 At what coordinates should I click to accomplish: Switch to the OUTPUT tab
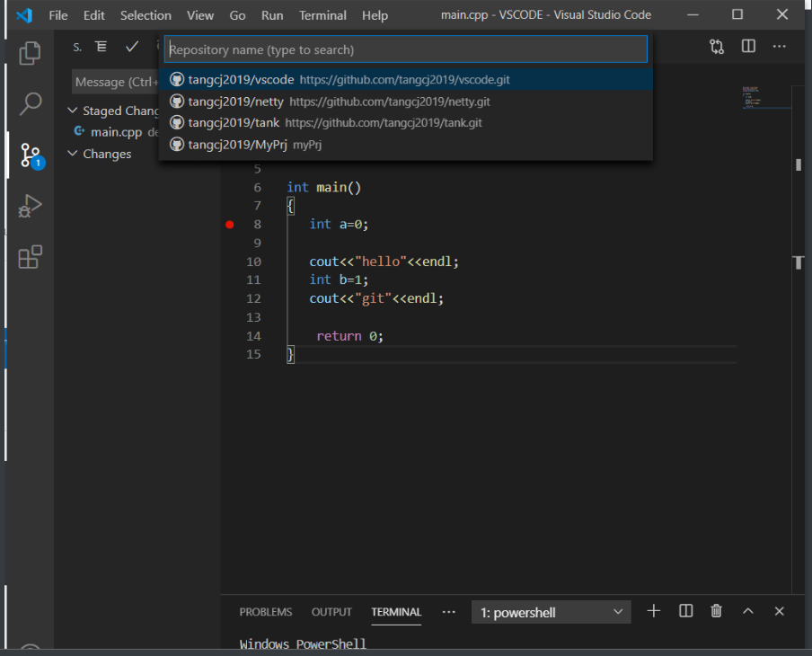coord(331,612)
